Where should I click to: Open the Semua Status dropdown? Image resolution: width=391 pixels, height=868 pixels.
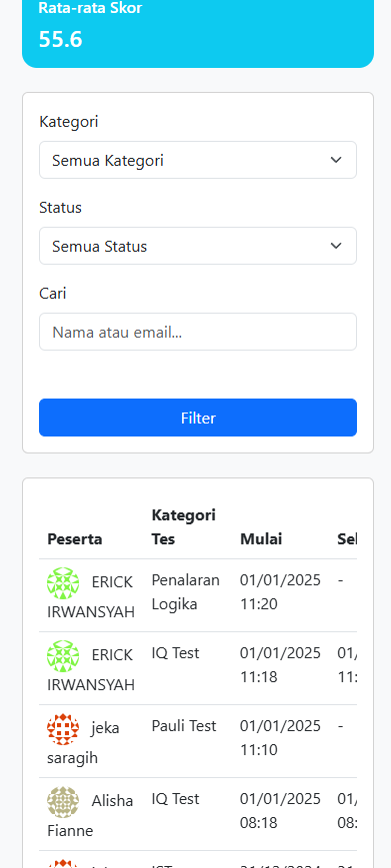coord(198,246)
